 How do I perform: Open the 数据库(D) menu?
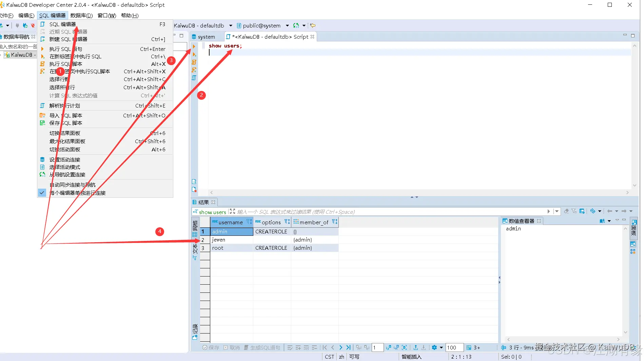81,15
